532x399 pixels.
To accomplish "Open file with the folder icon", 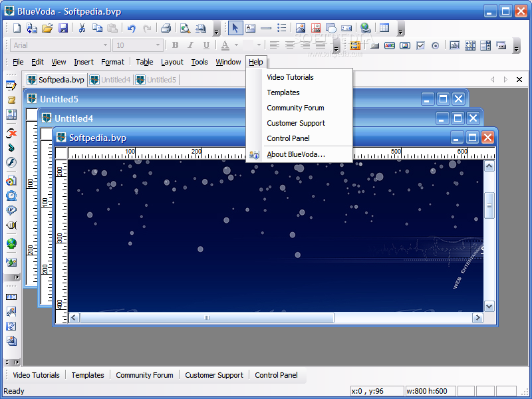I will click(47, 28).
